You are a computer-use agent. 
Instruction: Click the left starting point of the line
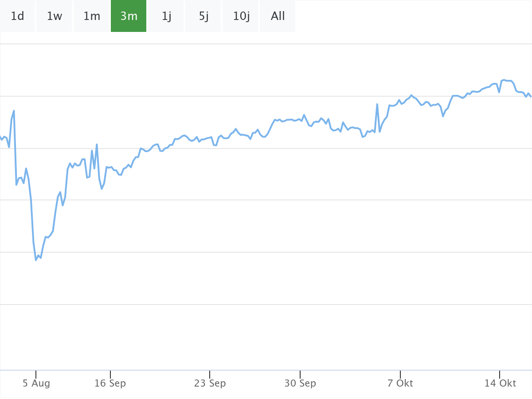tap(1, 137)
